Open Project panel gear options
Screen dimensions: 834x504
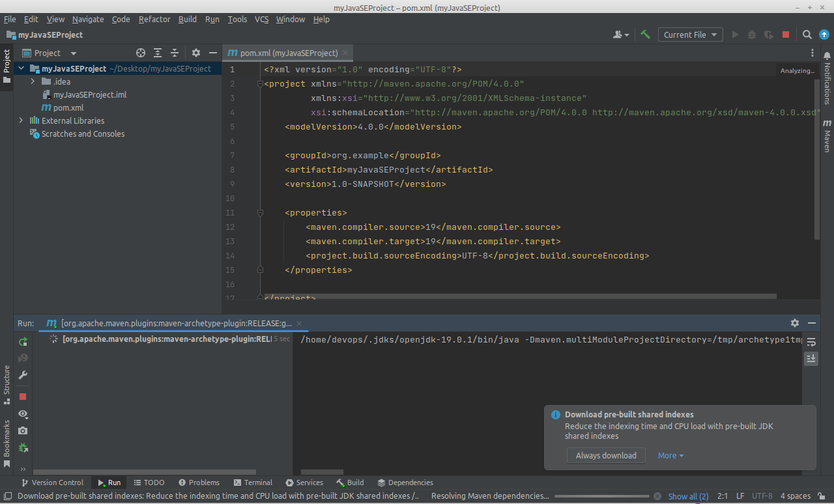(196, 53)
